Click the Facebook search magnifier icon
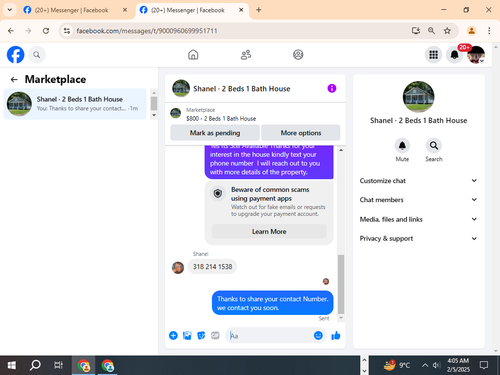 pos(37,55)
